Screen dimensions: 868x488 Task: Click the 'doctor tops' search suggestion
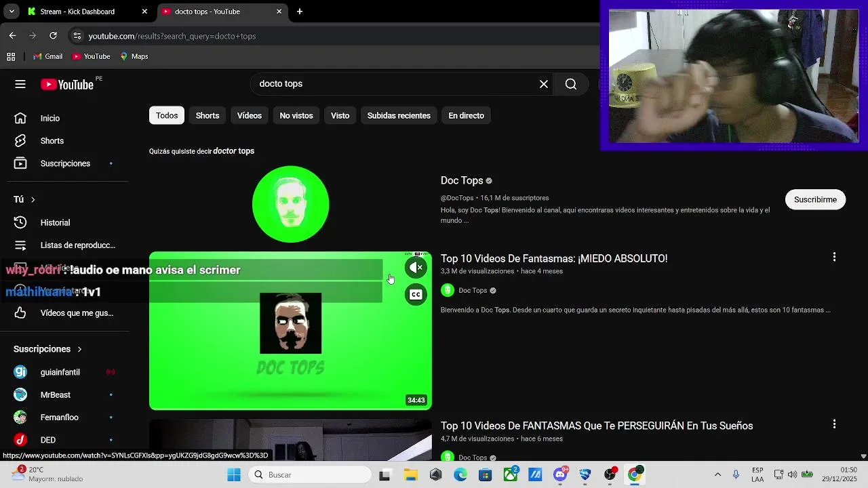pos(233,151)
